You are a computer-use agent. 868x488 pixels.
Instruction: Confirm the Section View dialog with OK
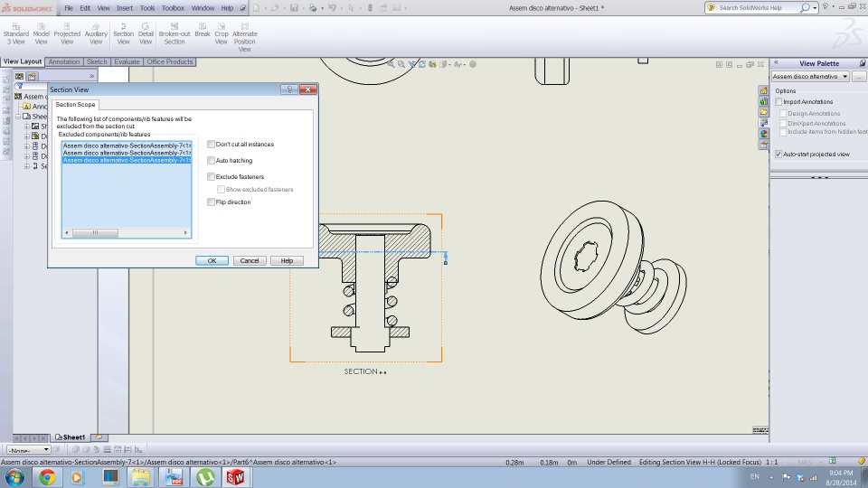[x=212, y=260]
